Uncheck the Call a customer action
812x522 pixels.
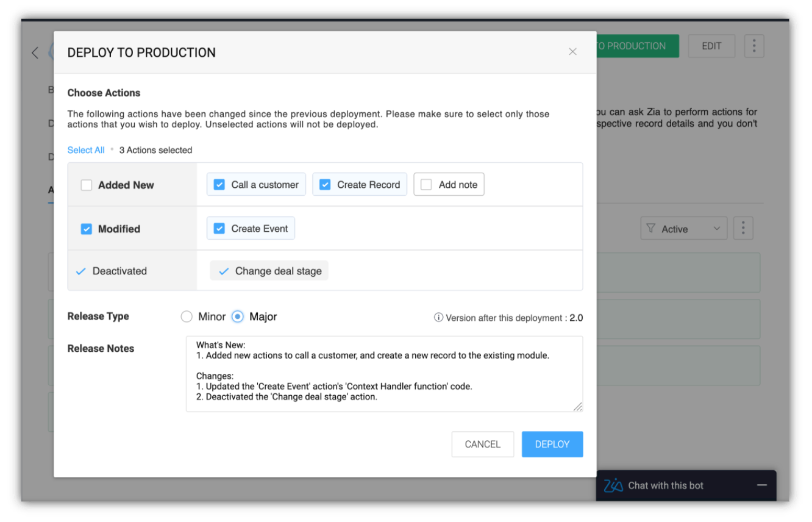(x=219, y=185)
